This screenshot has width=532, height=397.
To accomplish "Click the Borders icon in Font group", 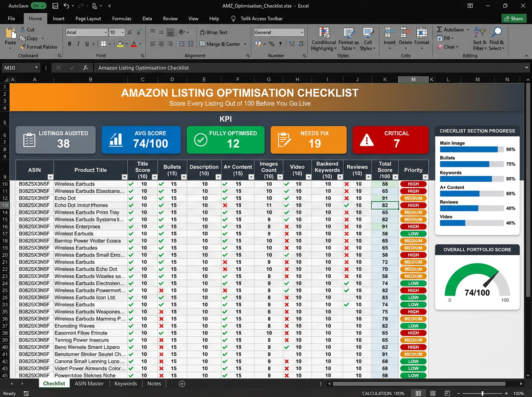I will pyautogui.click(x=103, y=44).
